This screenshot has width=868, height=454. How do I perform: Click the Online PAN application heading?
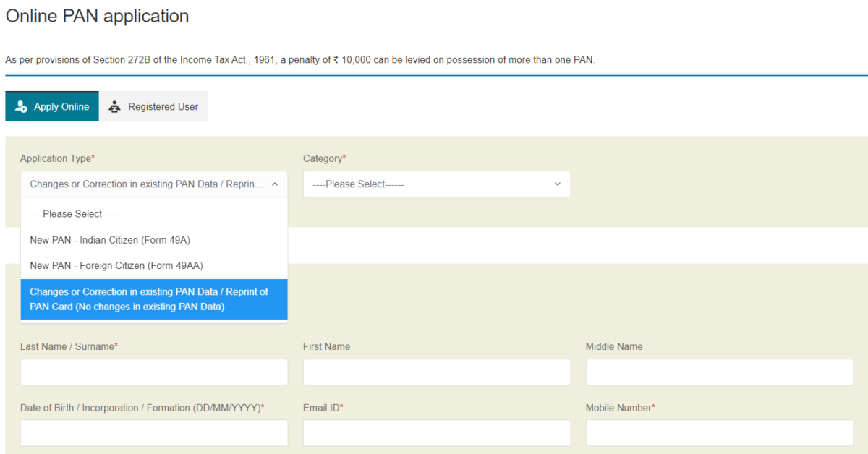(x=97, y=15)
